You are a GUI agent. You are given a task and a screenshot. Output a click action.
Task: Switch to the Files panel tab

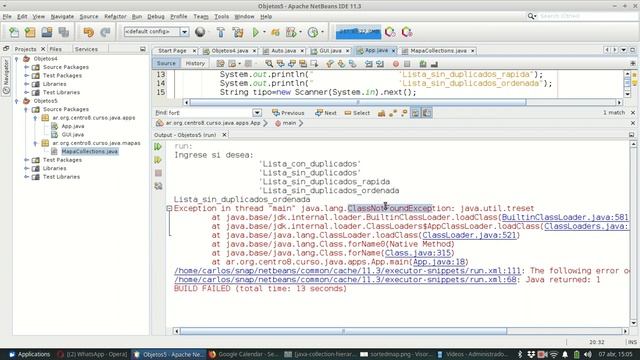[x=55, y=49]
